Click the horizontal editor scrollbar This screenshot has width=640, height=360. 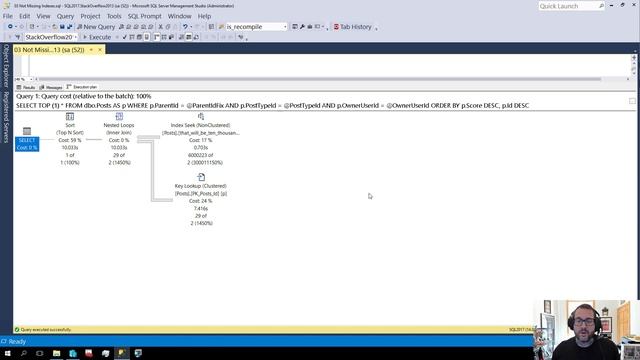point(320,79)
